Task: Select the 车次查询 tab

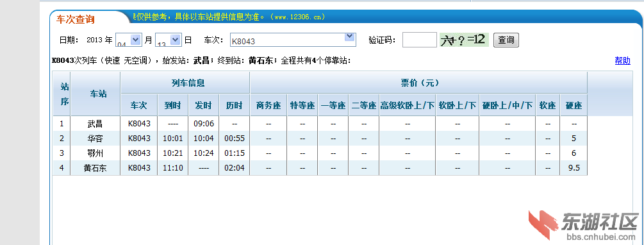Action: (75, 19)
